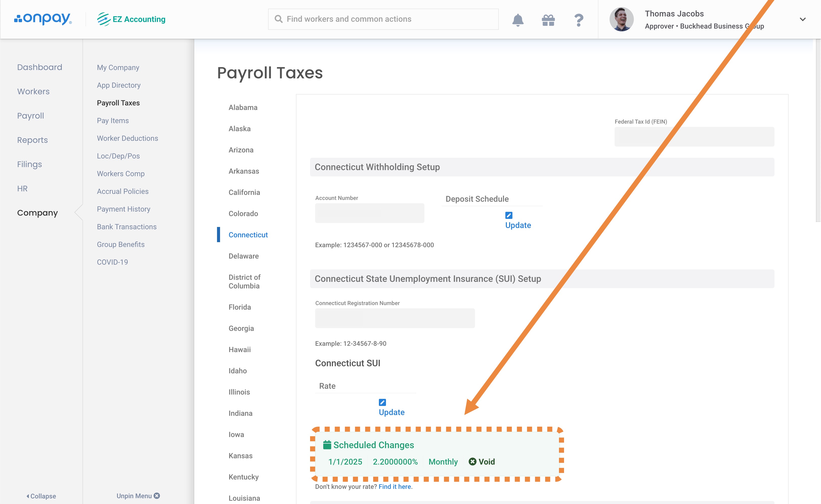Click the OnPay logo
The width and height of the screenshot is (821, 504).
43,19
